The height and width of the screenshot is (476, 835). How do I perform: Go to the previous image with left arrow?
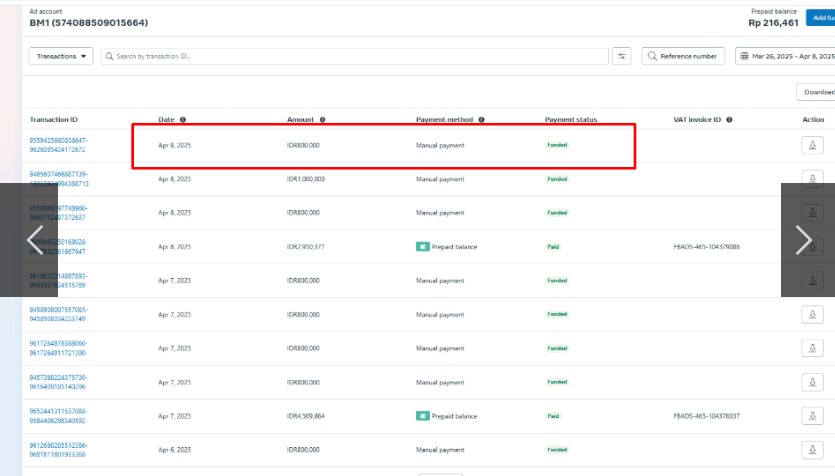(35, 240)
